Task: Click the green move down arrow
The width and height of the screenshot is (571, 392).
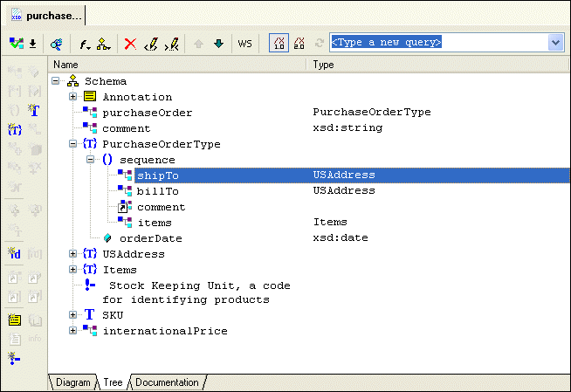Action: (x=218, y=43)
